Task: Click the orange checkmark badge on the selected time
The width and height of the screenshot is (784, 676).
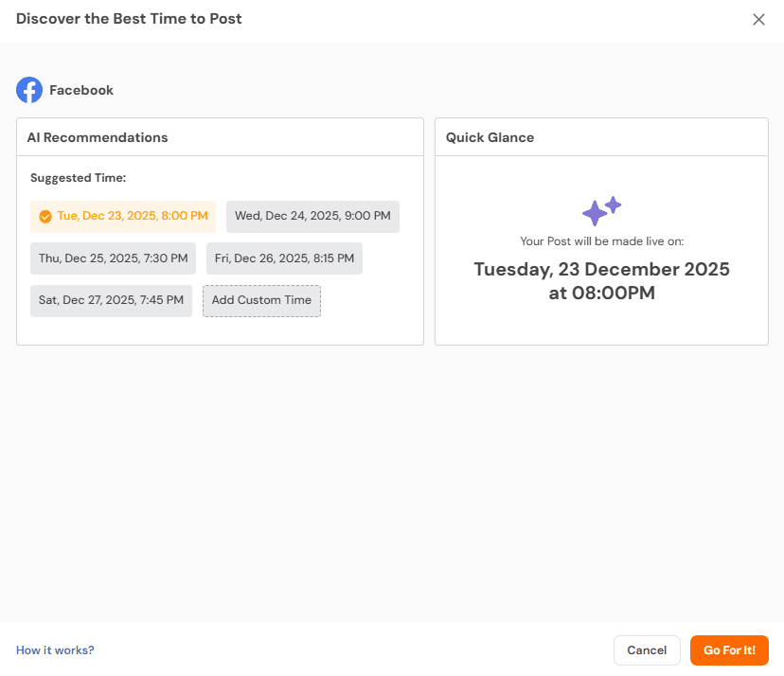Action: pos(45,216)
